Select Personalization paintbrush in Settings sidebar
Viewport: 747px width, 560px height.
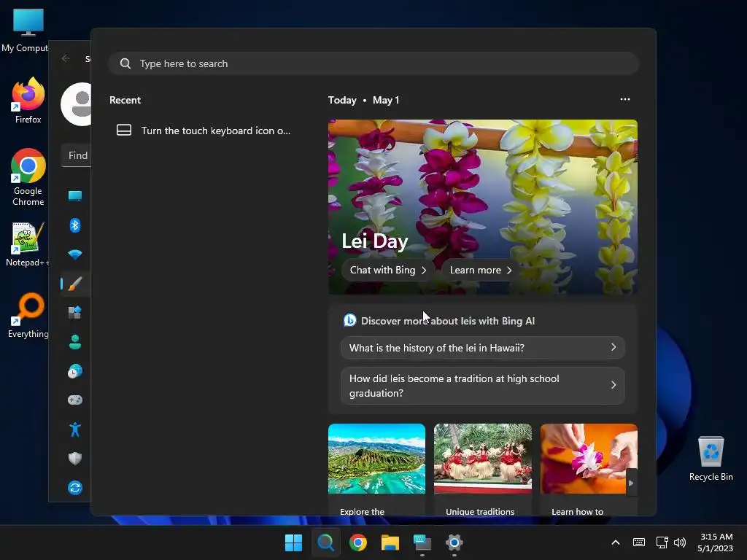75,284
